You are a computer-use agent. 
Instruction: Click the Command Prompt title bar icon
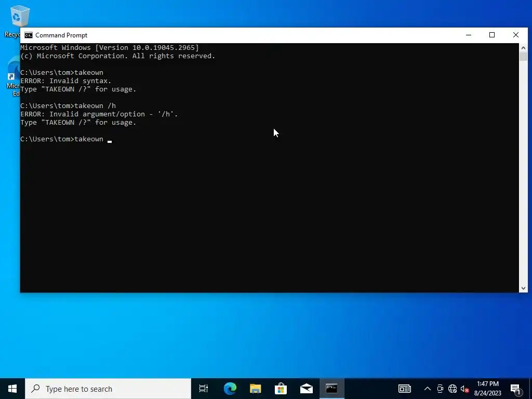[29, 35]
